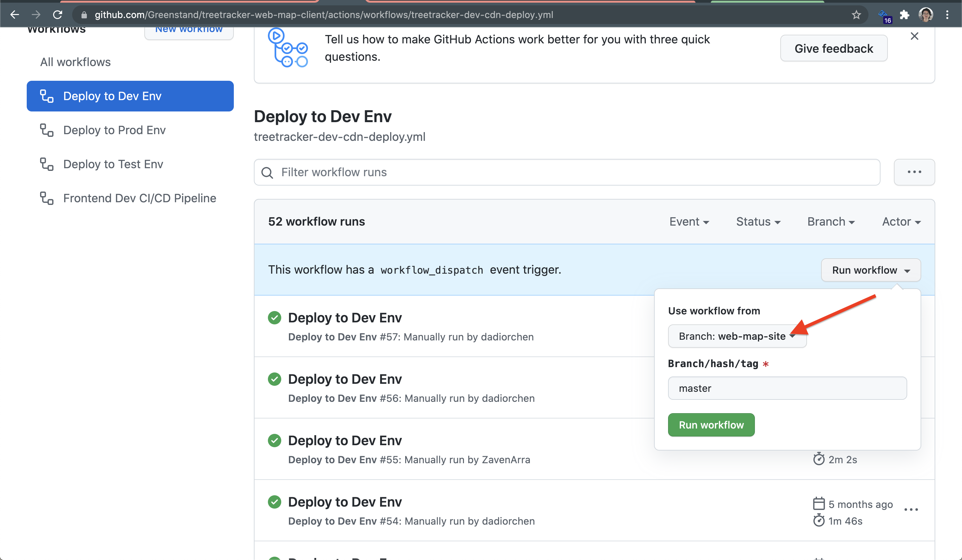The image size is (962, 560).
Task: Click success check icon of run #54
Action: point(275,502)
